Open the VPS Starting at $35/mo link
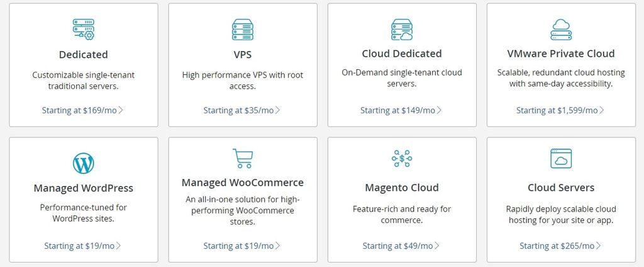 (241, 110)
